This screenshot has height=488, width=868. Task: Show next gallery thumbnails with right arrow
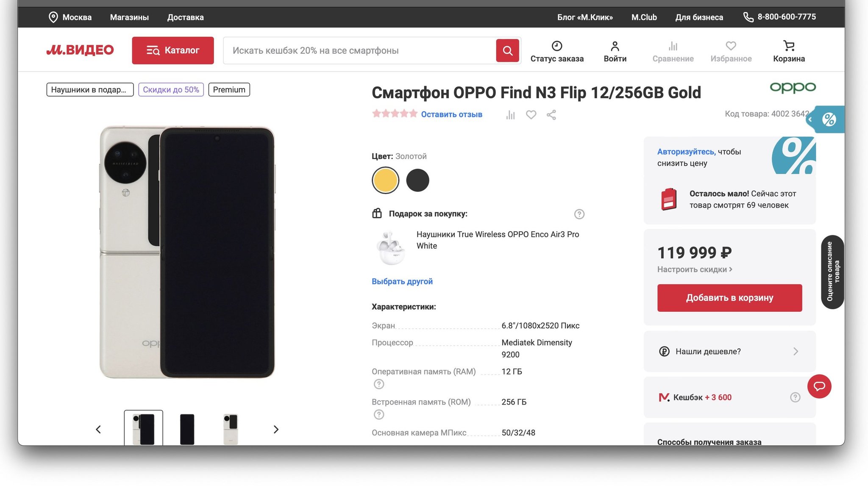pyautogui.click(x=276, y=430)
